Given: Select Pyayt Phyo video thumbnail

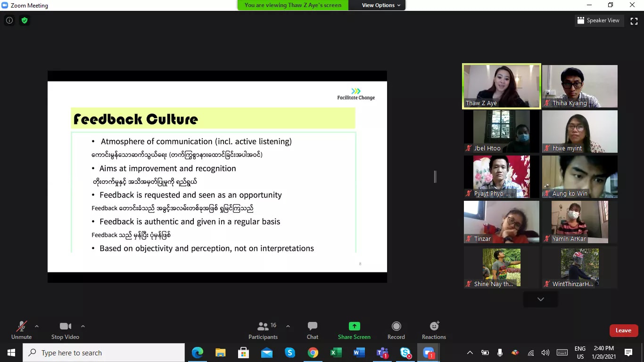Looking at the screenshot, I should coord(501,177).
